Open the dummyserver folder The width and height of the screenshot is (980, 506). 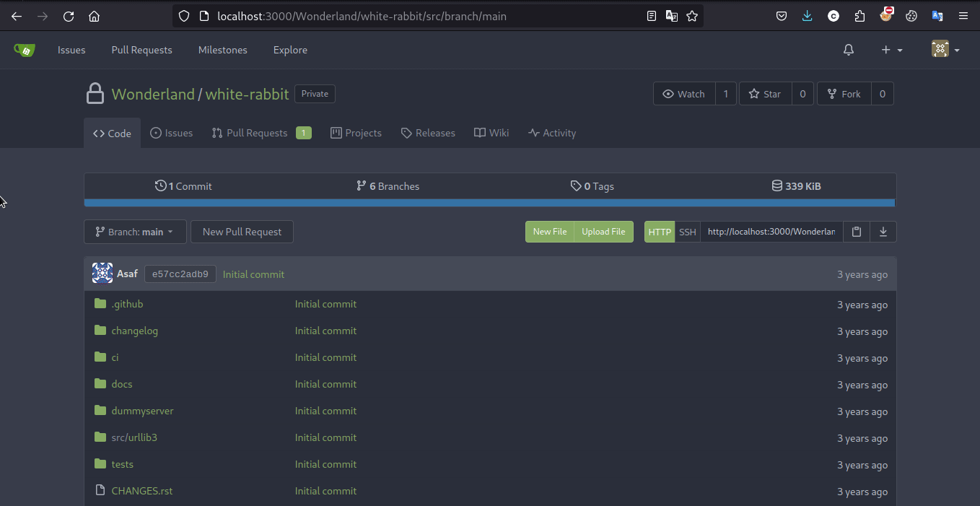click(x=142, y=411)
